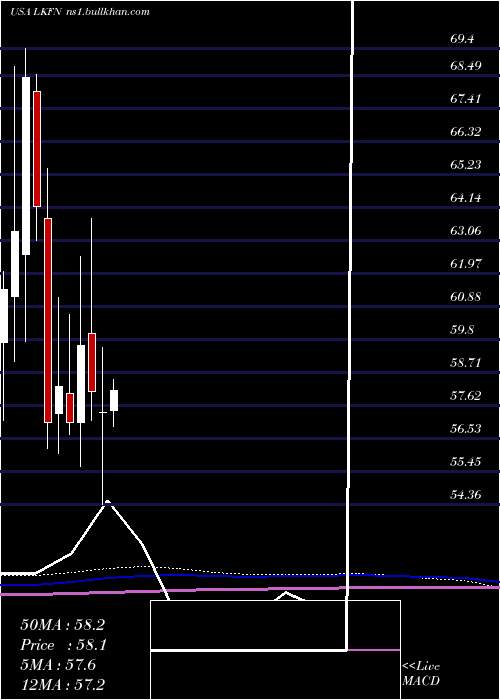
Task: Click the 58.71 price axis label
Action: coord(466,363)
